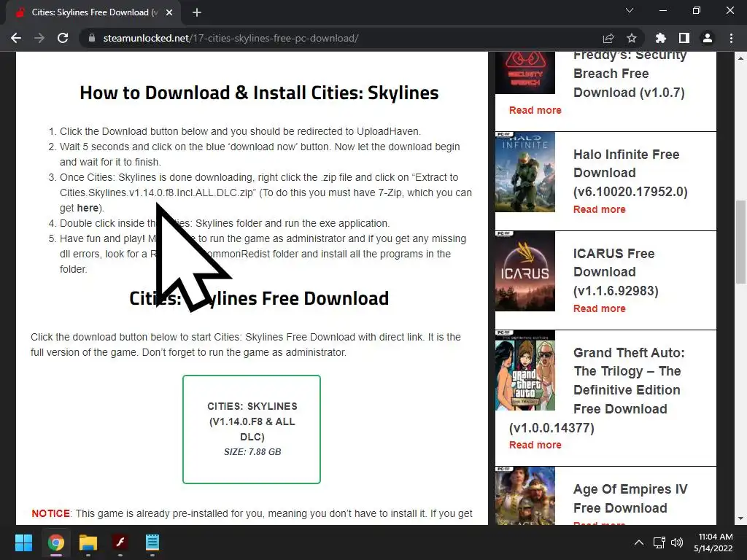Read more under Halo Infinite

tap(600, 209)
